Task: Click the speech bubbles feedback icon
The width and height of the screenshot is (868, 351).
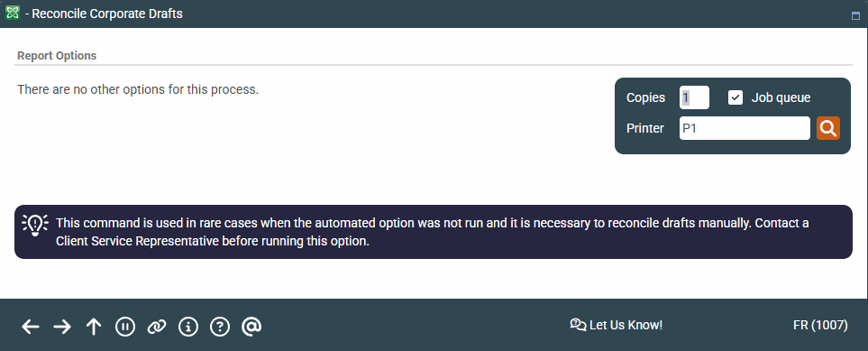Action: [x=578, y=325]
